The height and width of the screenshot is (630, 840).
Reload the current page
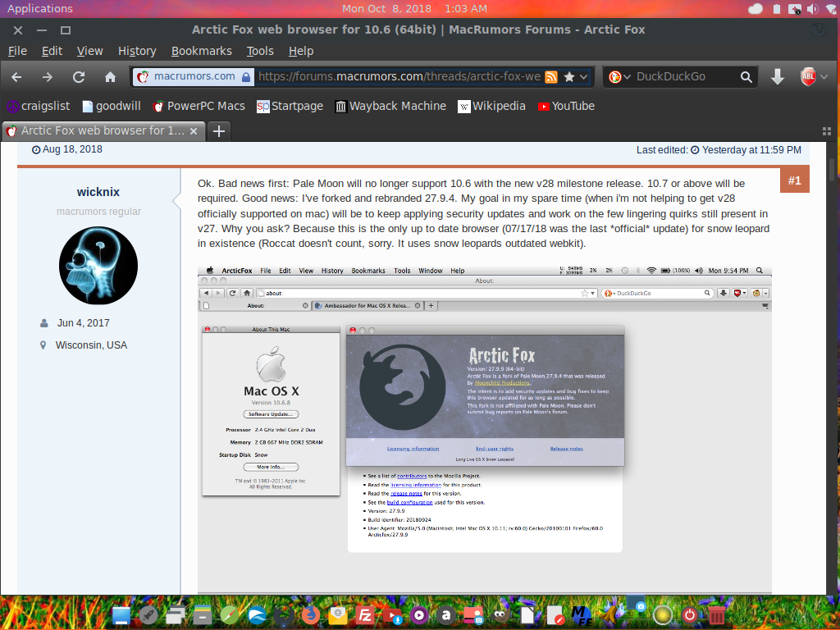pos(79,77)
